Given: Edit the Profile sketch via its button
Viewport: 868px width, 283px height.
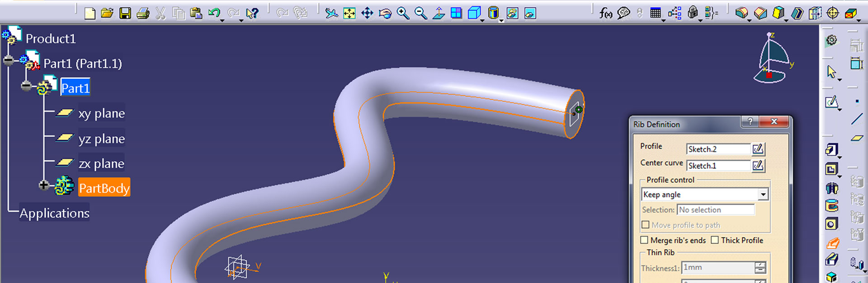Looking at the screenshot, I should coord(758,149).
